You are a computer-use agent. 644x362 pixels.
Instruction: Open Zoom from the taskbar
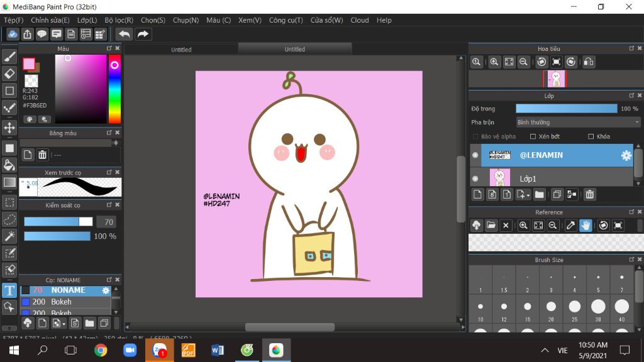coord(130,350)
